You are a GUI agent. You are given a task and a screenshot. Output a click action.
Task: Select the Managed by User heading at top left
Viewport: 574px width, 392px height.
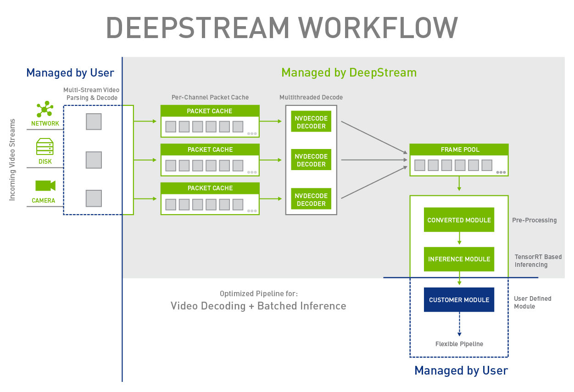click(70, 72)
